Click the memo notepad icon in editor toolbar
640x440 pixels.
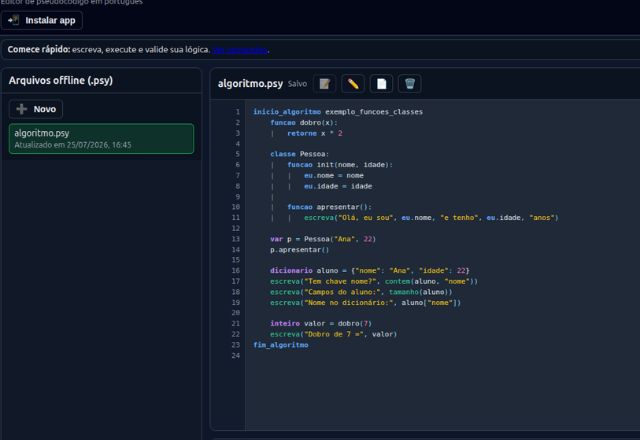coord(324,84)
